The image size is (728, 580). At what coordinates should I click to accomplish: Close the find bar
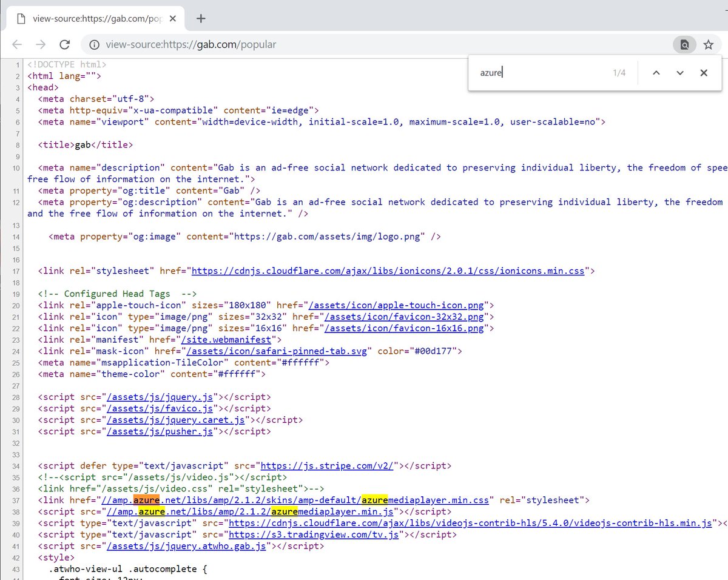click(x=704, y=73)
